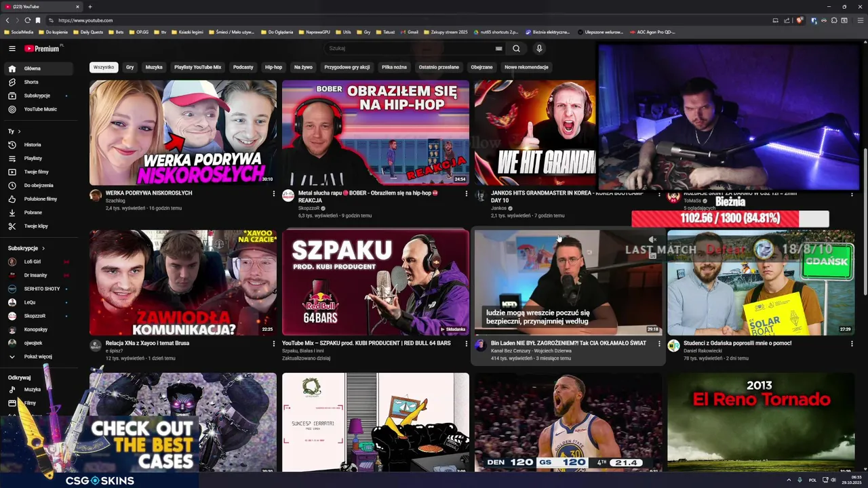Screen dimensions: 868x488
Task: Open Twoje klipy in the sidebar
Action: (x=39, y=226)
